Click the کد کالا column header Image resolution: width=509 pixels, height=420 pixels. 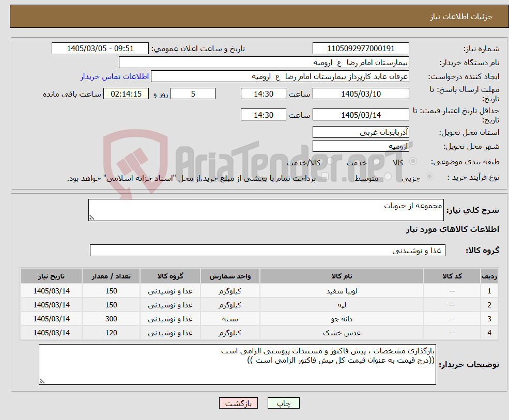[452, 276]
